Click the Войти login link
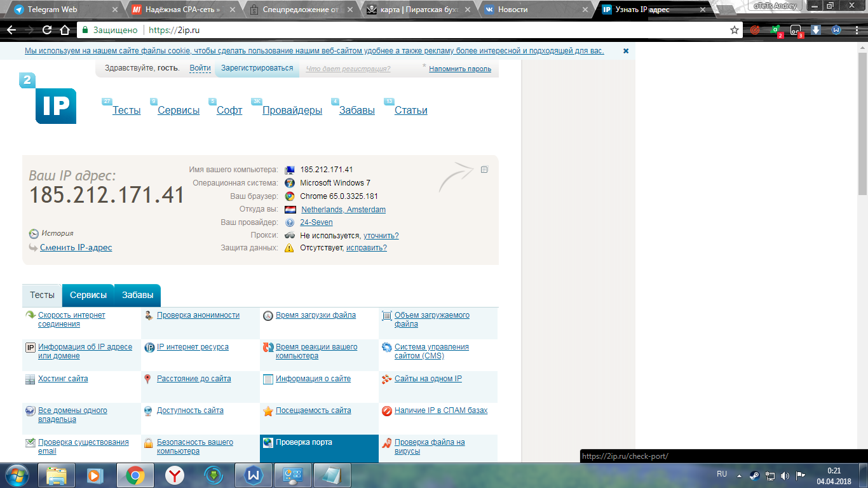Image resolution: width=868 pixels, height=488 pixels. 200,68
